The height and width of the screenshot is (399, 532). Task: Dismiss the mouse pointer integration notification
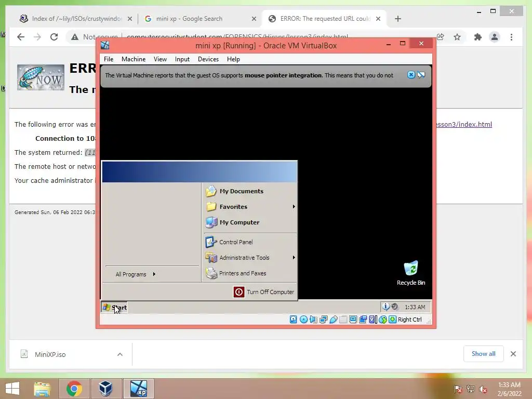(x=411, y=75)
